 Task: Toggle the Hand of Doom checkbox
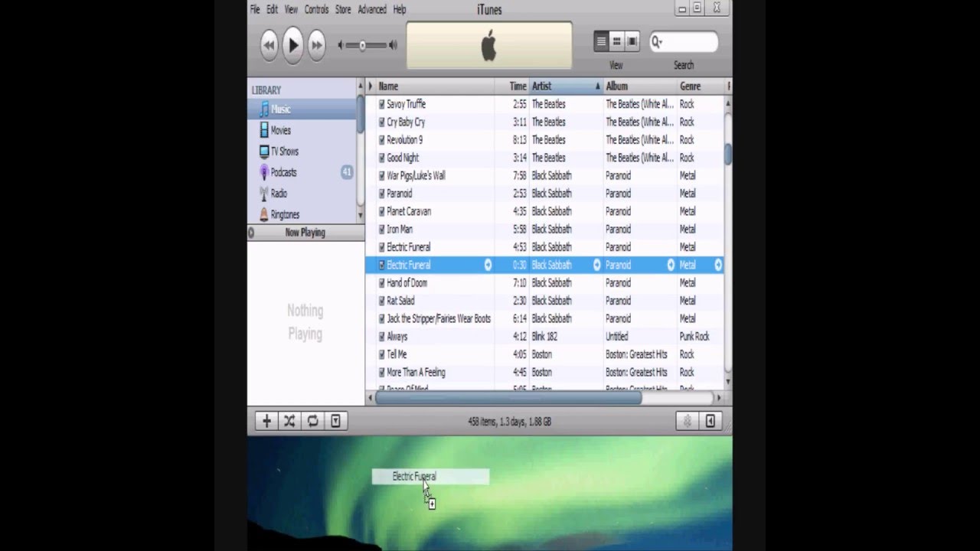(x=382, y=282)
